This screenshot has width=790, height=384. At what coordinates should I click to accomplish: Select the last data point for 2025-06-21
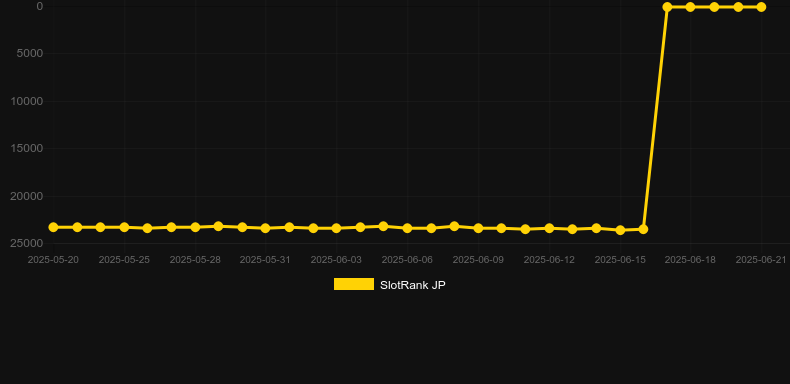(761, 7)
